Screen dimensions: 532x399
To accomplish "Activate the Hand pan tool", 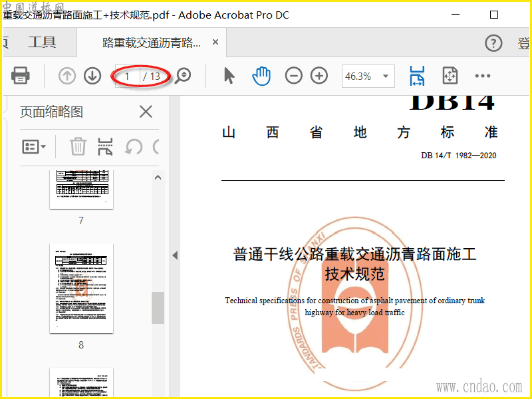I will 261,75.
